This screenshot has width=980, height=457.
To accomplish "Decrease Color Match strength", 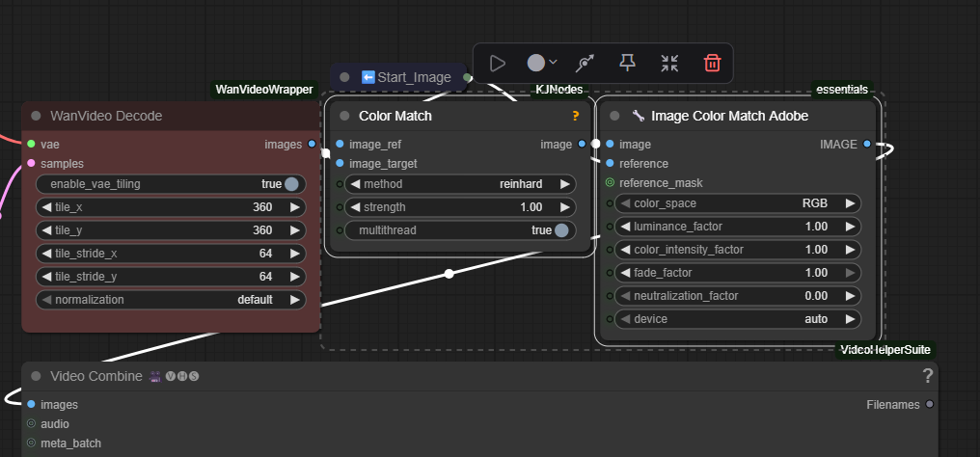I will point(355,207).
